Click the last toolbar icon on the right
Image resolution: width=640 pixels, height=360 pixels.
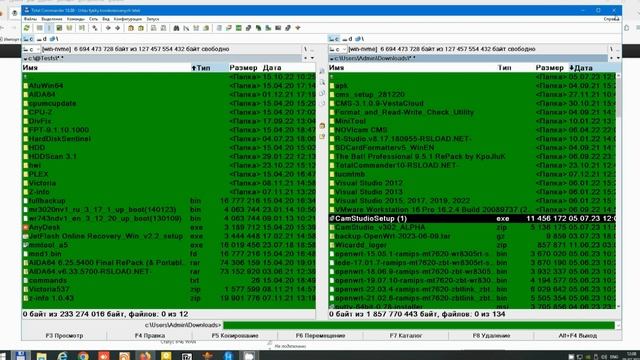(298, 28)
